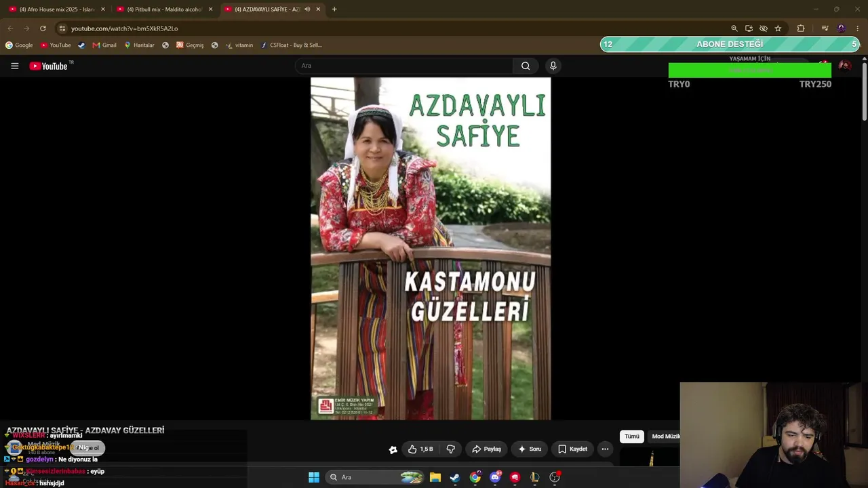
Task: Click the YouTube search magnifier button
Action: [x=526, y=66]
